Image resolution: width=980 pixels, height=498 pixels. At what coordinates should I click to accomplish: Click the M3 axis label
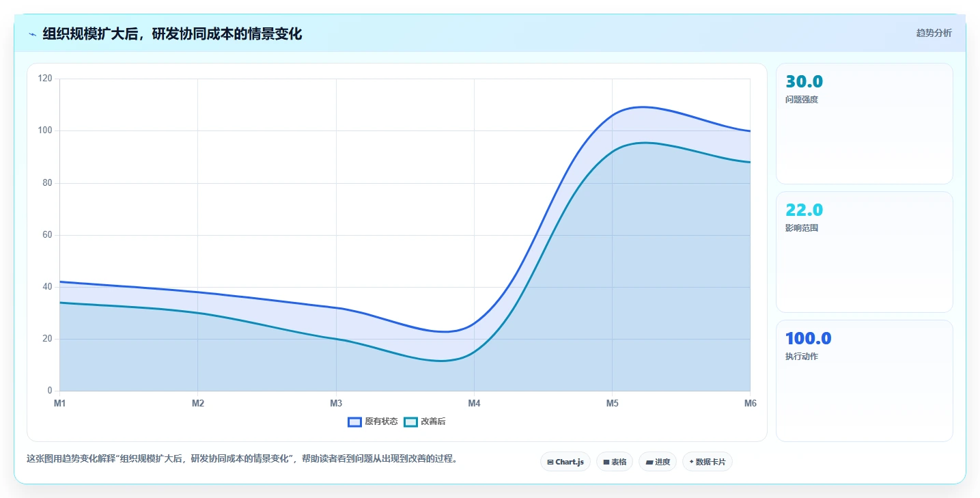click(x=336, y=404)
